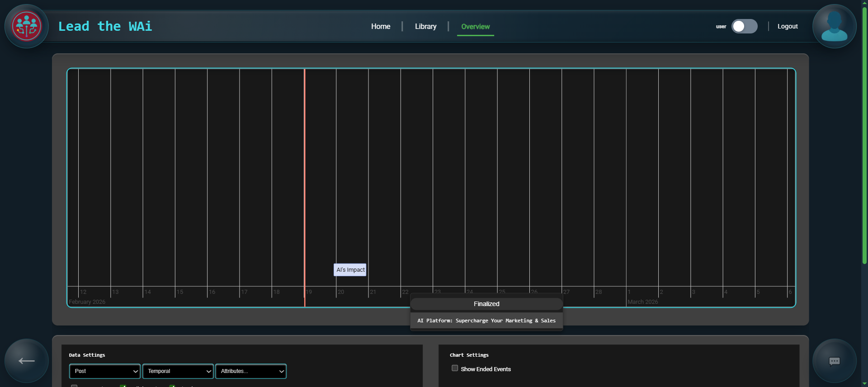
Task: Open the Post dropdown
Action: pyautogui.click(x=105, y=371)
